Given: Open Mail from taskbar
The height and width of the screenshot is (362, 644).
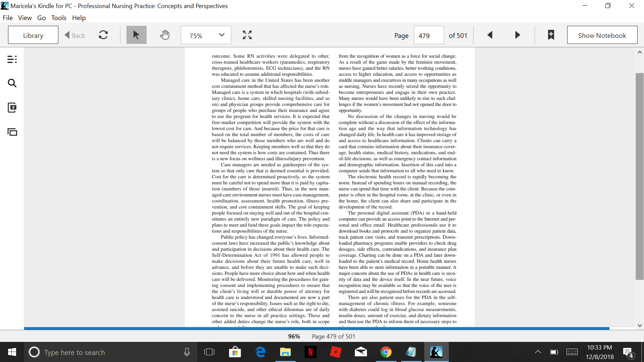Looking at the screenshot, I should (x=361, y=352).
